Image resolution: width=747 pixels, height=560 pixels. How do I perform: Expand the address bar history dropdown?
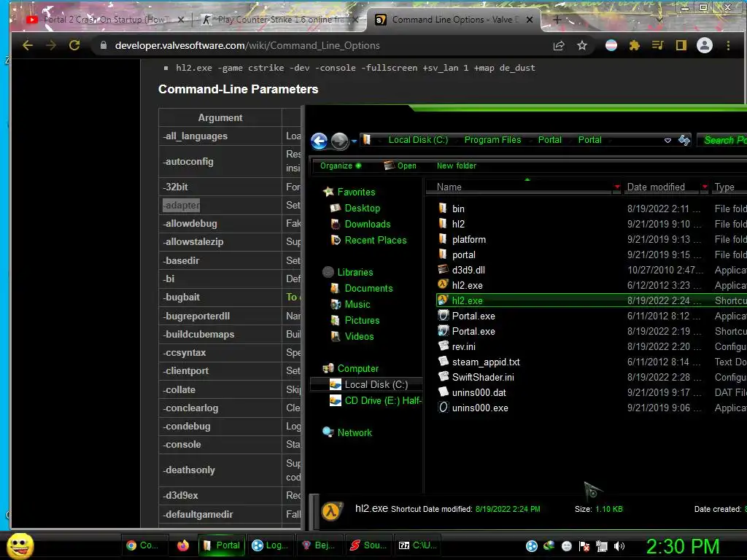point(668,141)
